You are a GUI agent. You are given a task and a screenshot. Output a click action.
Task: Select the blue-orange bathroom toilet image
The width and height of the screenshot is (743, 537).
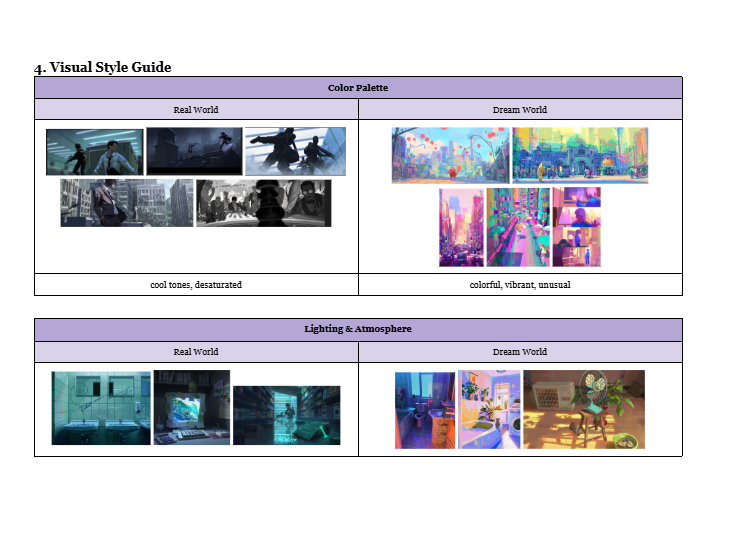point(425,410)
